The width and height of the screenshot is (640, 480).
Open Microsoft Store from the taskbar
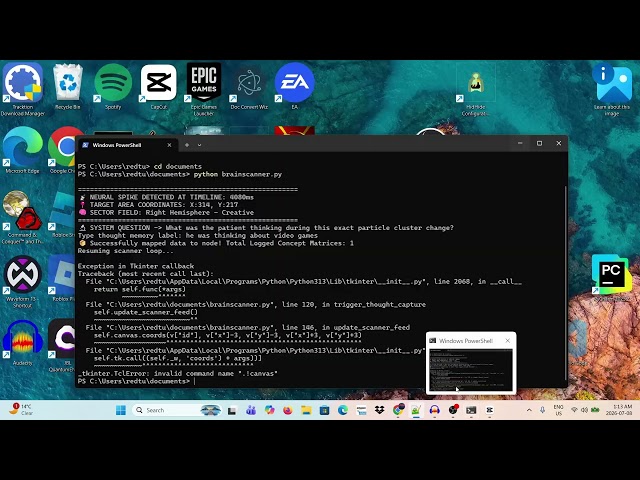point(324,410)
